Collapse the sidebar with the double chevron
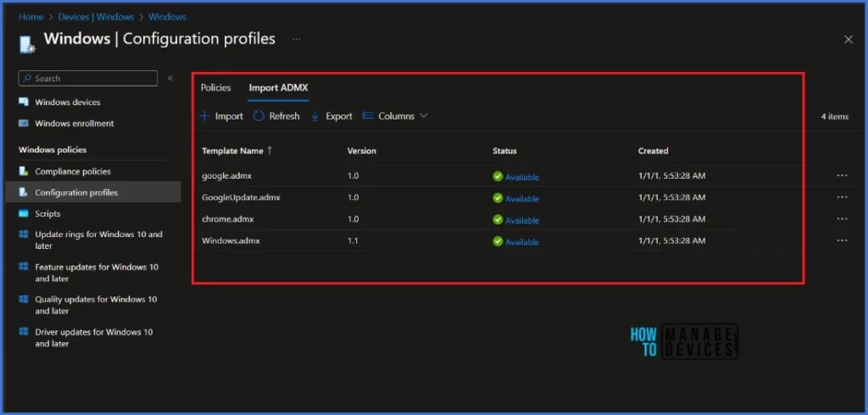The width and height of the screenshot is (868, 415). [170, 78]
